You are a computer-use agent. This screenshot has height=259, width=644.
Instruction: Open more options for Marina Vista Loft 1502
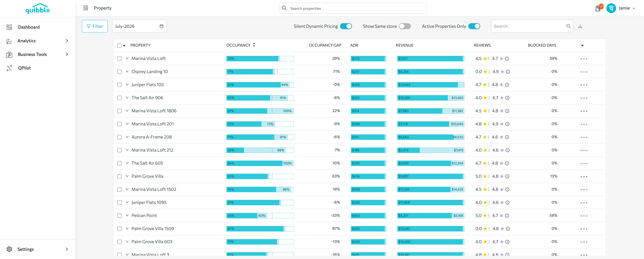coord(584,190)
